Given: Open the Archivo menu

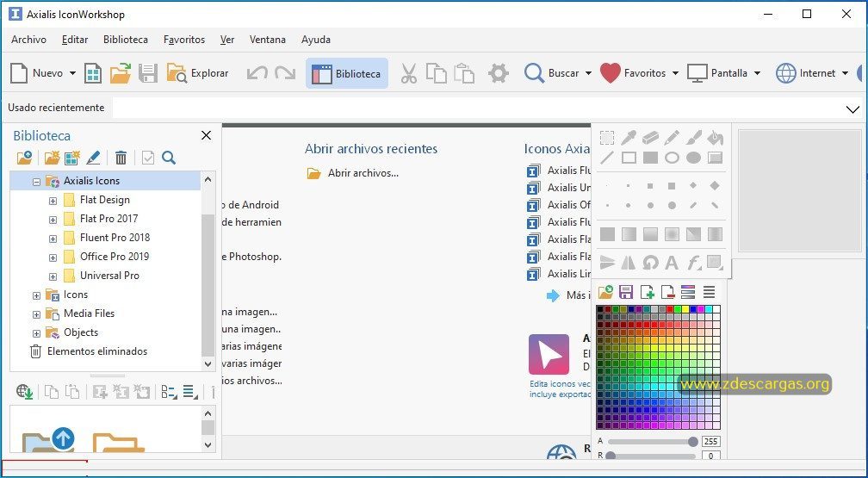Looking at the screenshot, I should [28, 40].
